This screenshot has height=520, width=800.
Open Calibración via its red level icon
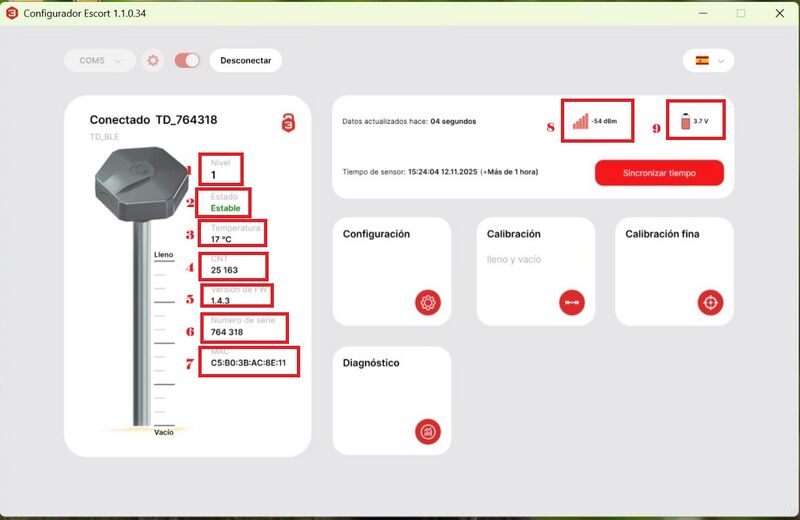[572, 303]
